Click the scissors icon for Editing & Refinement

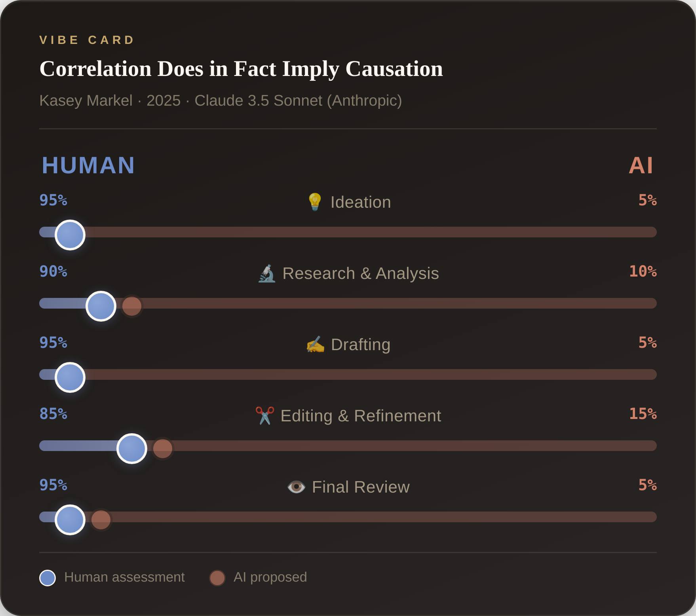pyautogui.click(x=265, y=415)
